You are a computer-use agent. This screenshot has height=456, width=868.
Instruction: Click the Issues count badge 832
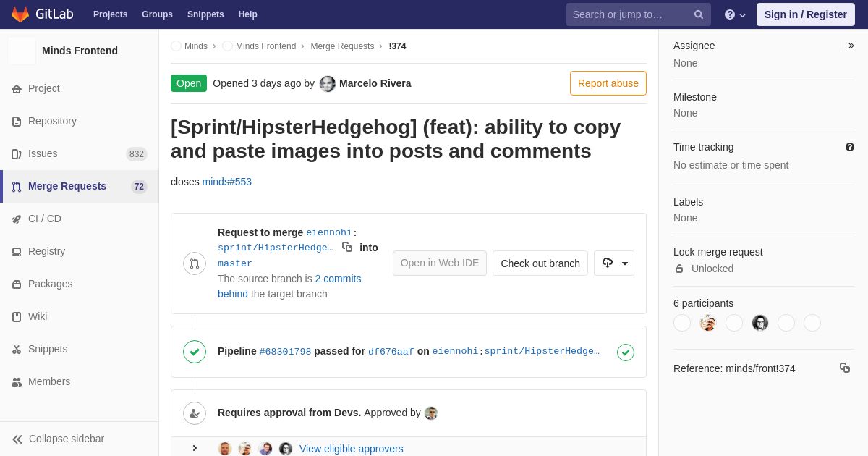pyautogui.click(x=137, y=154)
